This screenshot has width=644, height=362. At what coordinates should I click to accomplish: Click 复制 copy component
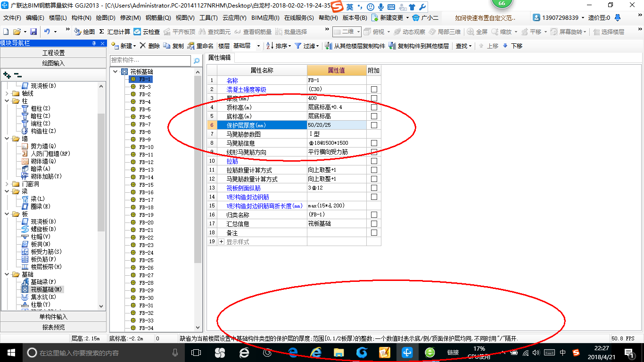174,46
